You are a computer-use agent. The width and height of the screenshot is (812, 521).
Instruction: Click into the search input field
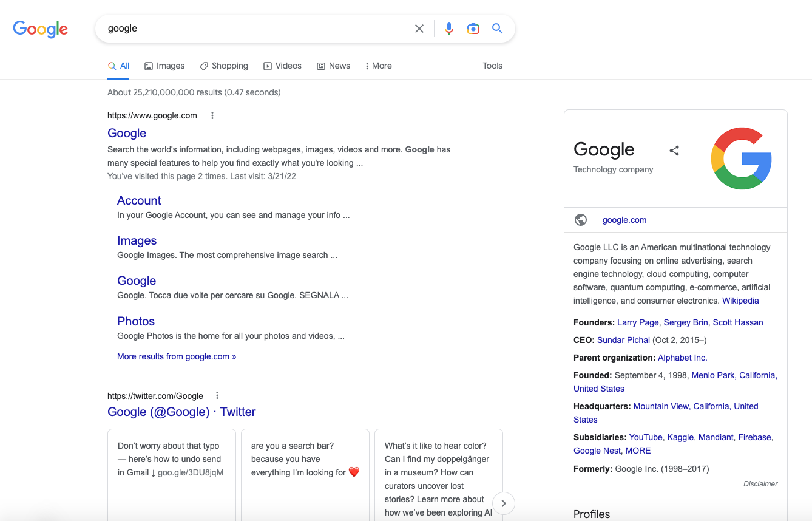pyautogui.click(x=255, y=29)
